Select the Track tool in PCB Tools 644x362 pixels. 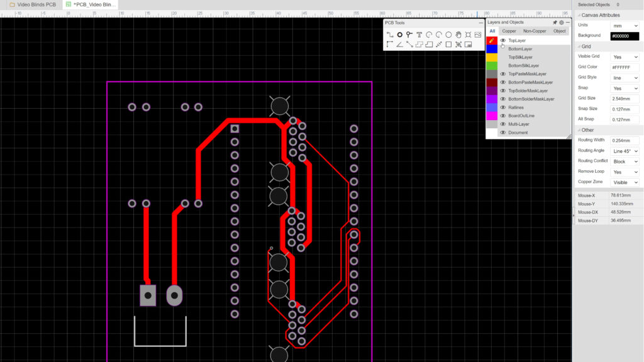[x=391, y=34]
